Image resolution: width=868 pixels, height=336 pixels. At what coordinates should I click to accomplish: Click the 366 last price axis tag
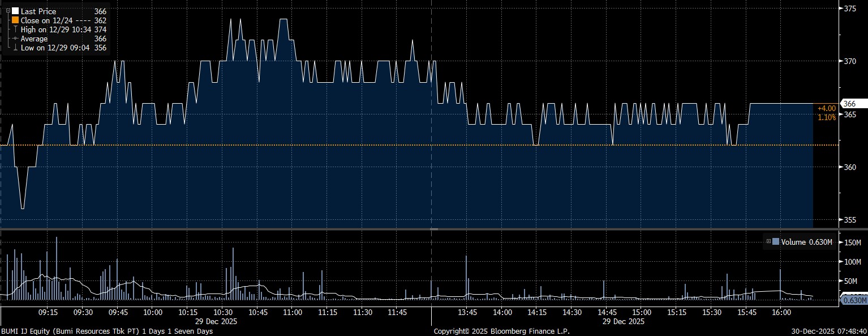(849, 104)
